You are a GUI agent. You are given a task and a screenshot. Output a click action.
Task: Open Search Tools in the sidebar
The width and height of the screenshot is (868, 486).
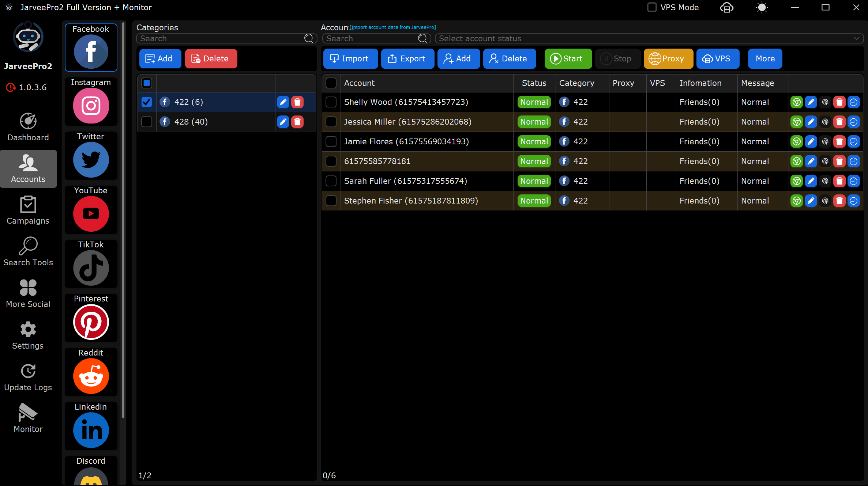[x=28, y=252]
